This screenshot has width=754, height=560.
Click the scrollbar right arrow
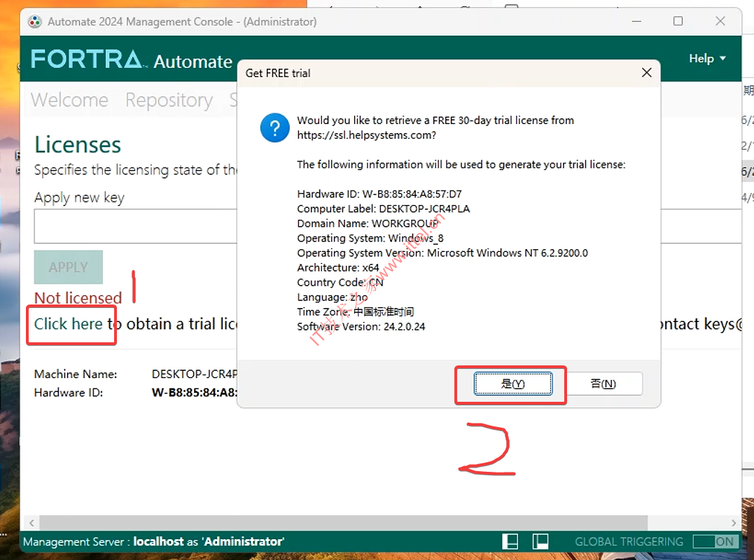pyautogui.click(x=733, y=522)
